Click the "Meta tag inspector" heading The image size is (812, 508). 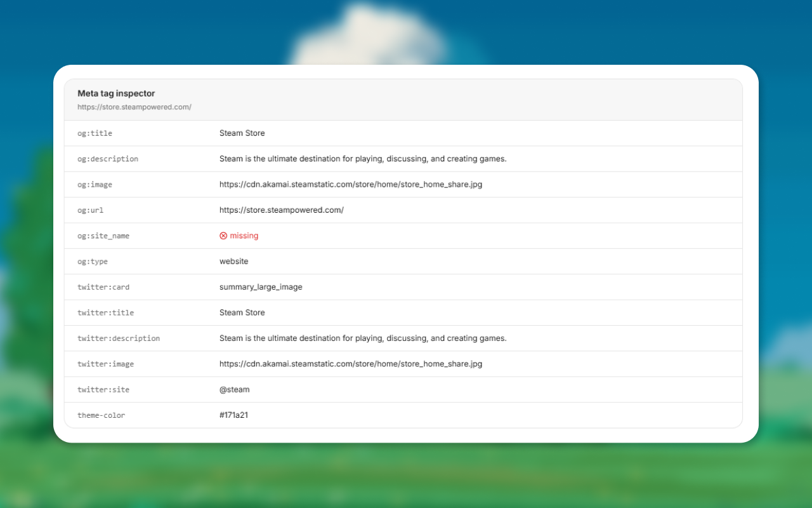pos(116,93)
